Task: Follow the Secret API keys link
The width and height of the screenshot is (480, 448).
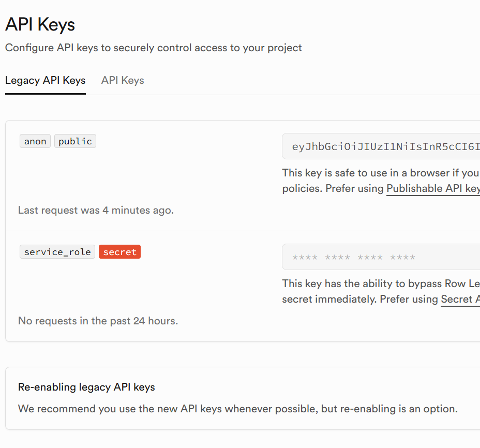Action: pos(460,299)
